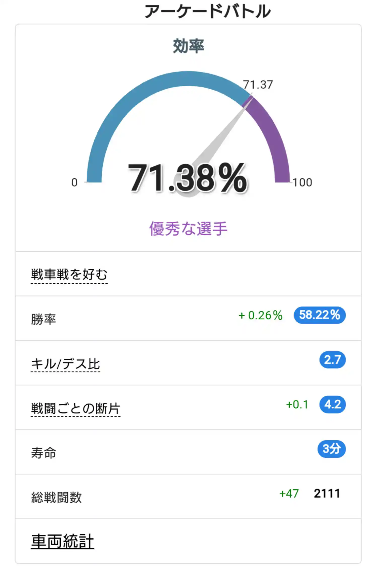This screenshot has height=566, width=392.
Task: Click the アーケードバトル heading
Action: (x=208, y=11)
